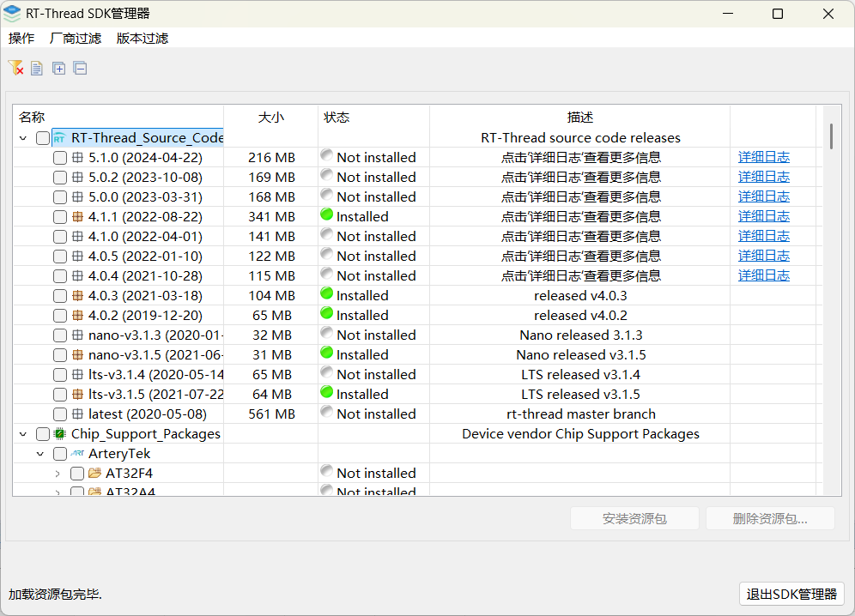
Task: Click the clear filter funnel icon
Action: point(15,68)
